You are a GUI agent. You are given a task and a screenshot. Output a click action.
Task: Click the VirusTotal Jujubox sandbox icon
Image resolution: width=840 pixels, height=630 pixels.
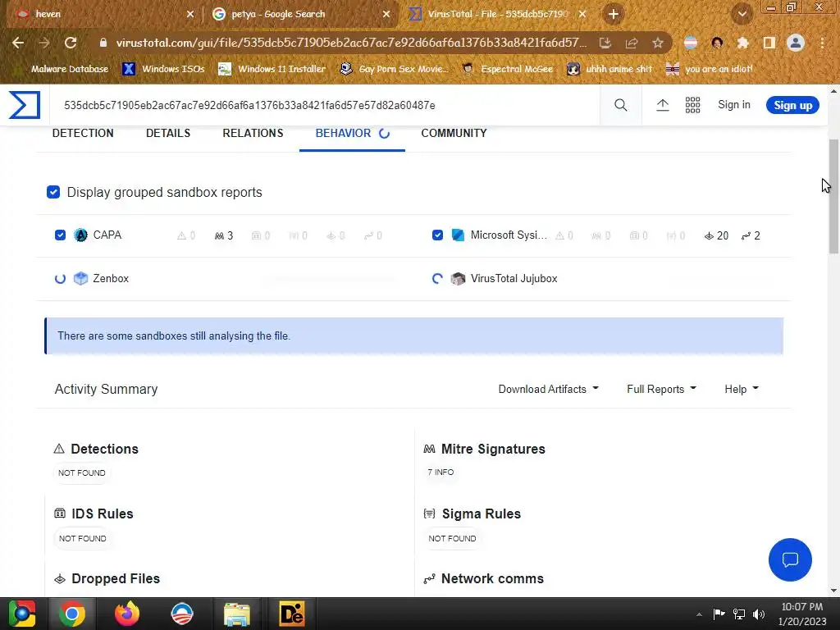(x=458, y=279)
